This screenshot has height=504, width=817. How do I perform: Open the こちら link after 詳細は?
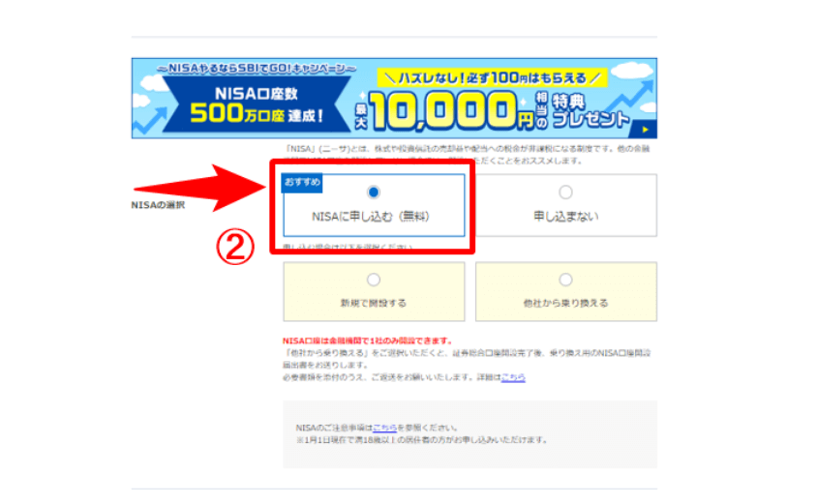(513, 377)
